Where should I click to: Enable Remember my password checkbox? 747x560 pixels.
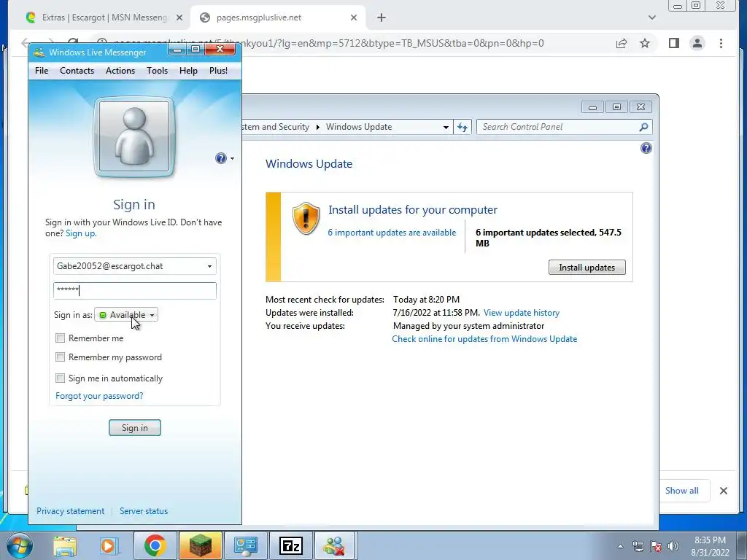point(60,357)
